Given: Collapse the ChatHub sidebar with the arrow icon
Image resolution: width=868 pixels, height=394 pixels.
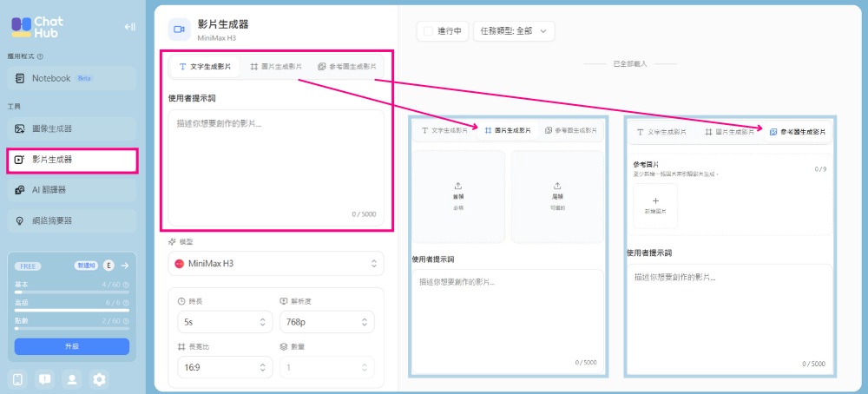Looking at the screenshot, I should [x=129, y=27].
